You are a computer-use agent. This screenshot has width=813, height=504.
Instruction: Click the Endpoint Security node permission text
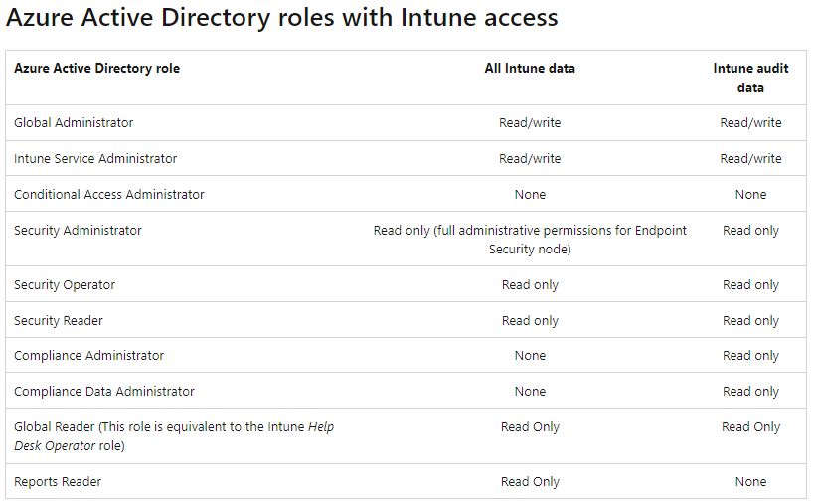tap(530, 240)
